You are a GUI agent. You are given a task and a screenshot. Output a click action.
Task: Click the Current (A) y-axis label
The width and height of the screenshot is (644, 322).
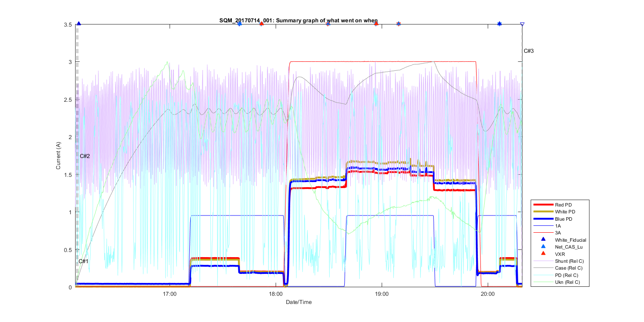[x=58, y=155]
